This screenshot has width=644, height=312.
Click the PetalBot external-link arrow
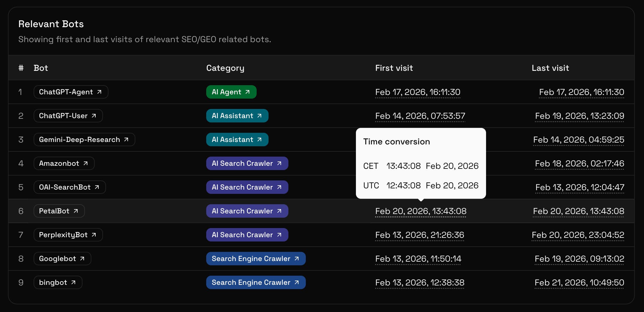(x=76, y=211)
